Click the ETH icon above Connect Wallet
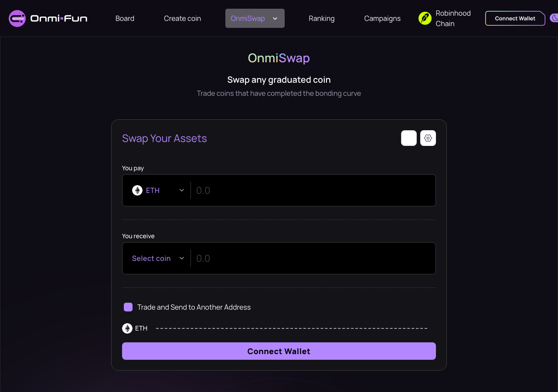This screenshot has height=392, width=558. (127, 328)
